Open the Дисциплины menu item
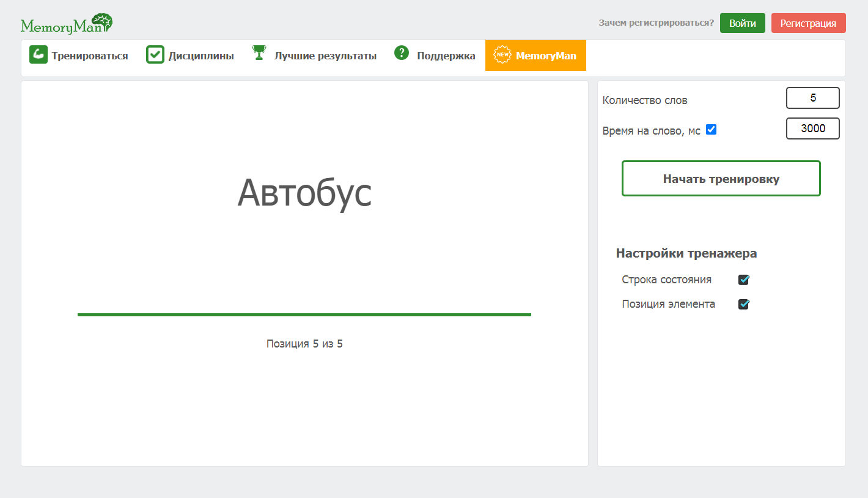Screen dimensions: 868x498 click(190, 56)
